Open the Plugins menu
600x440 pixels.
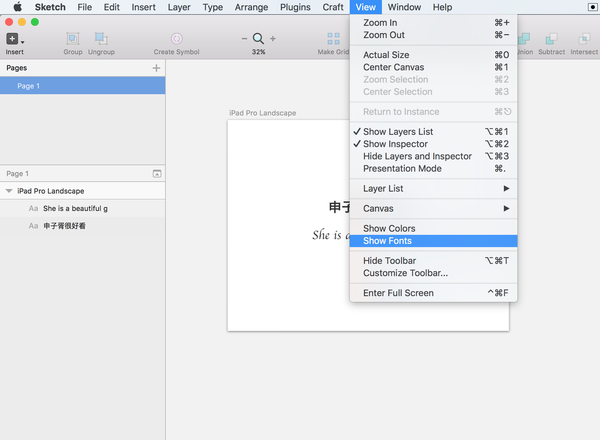(x=295, y=7)
